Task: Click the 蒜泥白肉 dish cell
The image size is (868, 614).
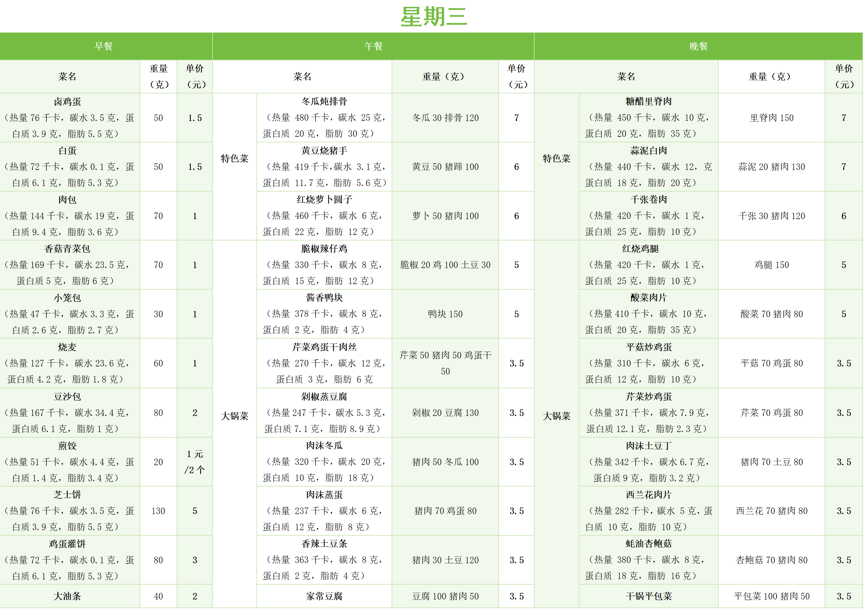Action: click(648, 167)
